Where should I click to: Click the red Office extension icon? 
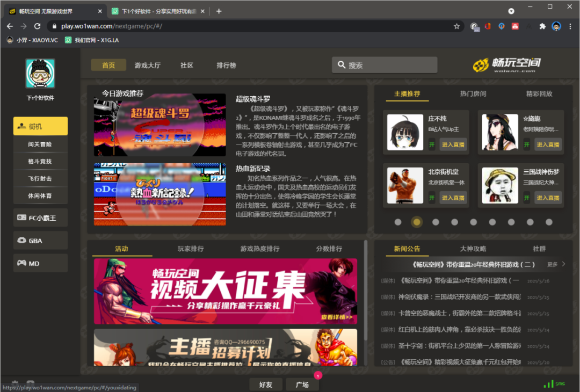[x=488, y=26]
